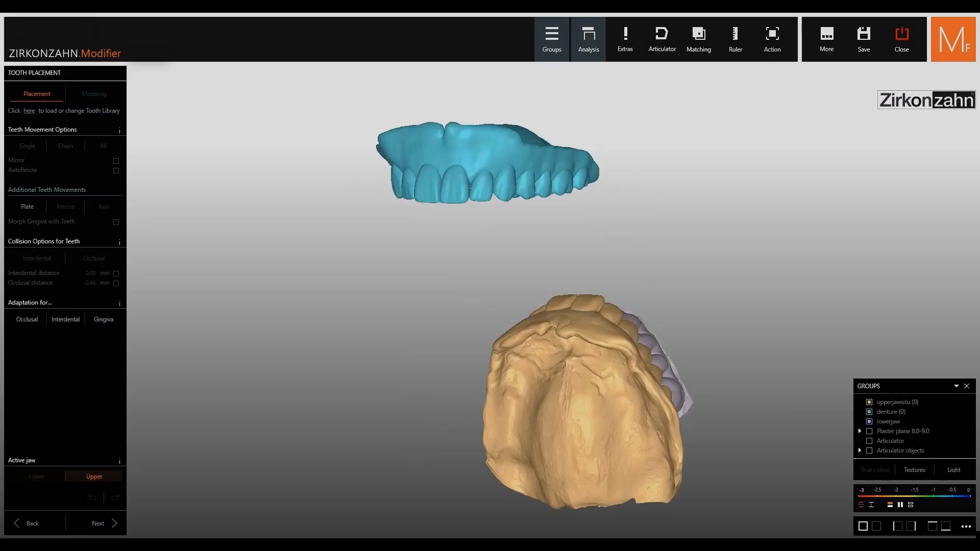Open the three-dots view options
Viewport: 980px width, 551px height.
[966, 526]
